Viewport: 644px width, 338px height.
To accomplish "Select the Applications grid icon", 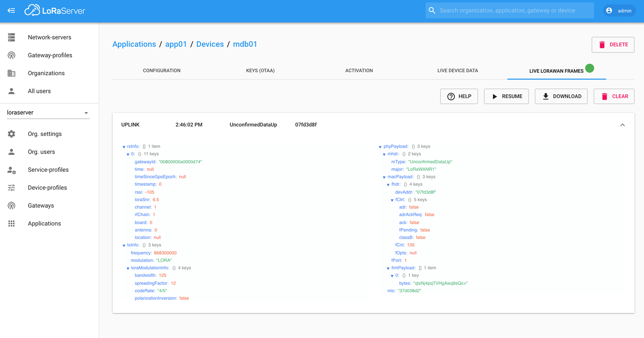I will click(11, 223).
